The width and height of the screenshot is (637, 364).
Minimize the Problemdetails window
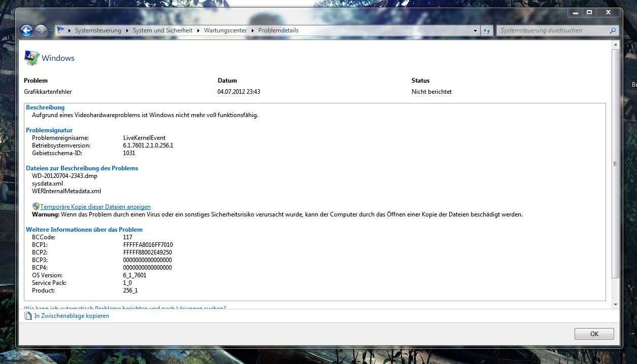pos(575,12)
